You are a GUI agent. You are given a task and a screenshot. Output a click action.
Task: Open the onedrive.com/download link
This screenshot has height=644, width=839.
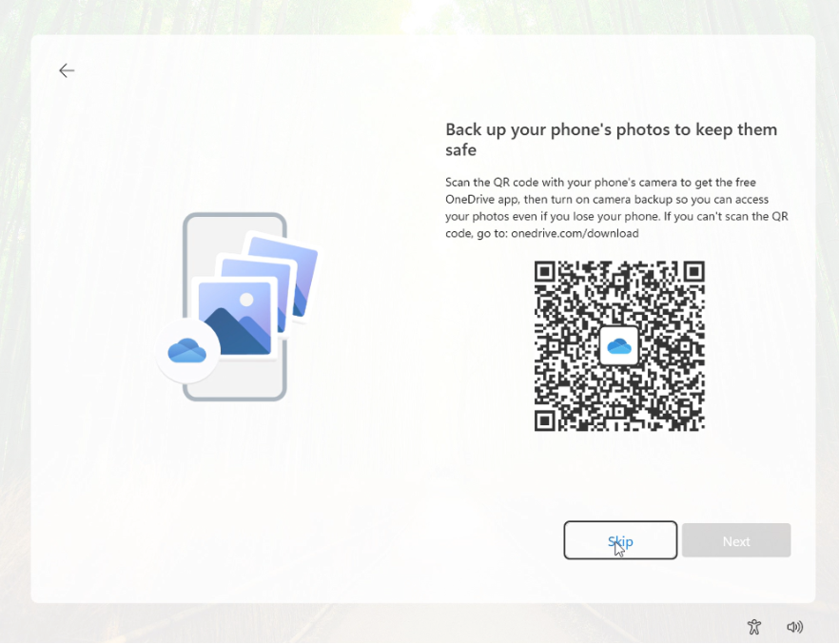[x=575, y=233]
